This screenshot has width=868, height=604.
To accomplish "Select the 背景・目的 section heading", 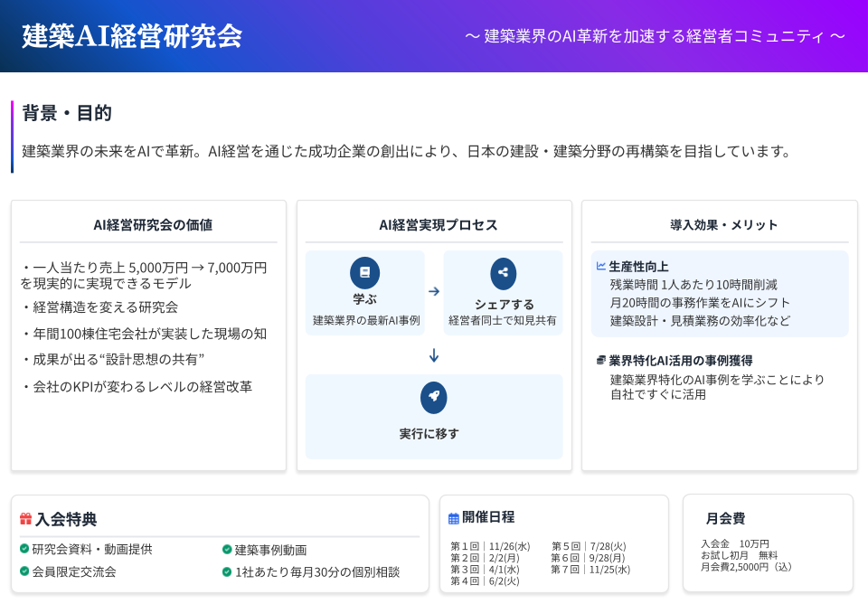I will [67, 113].
